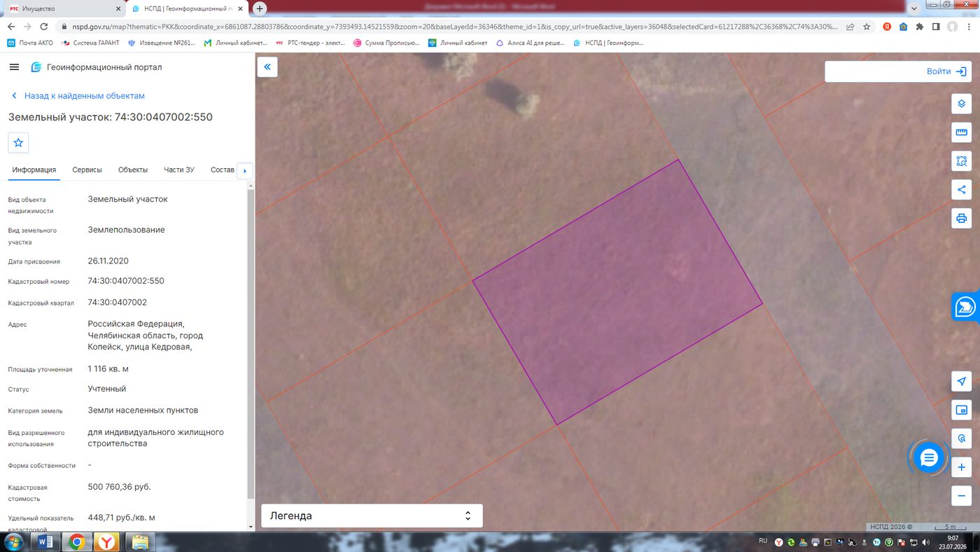Screen dimensions: 980x552
Task: Zoom out with the minus button
Action: tap(961, 496)
